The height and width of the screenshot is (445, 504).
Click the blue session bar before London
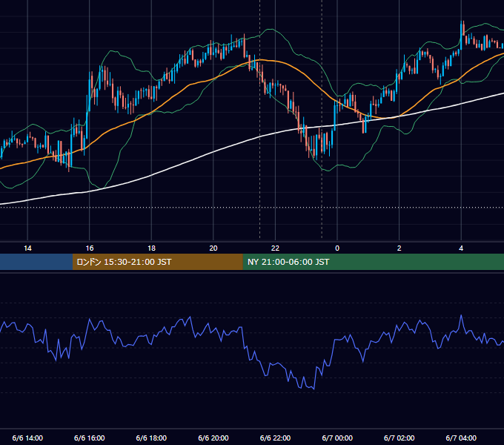[x=36, y=262]
